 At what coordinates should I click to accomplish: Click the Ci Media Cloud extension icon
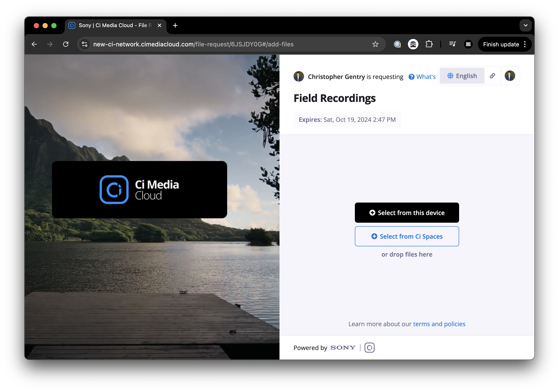point(397,44)
